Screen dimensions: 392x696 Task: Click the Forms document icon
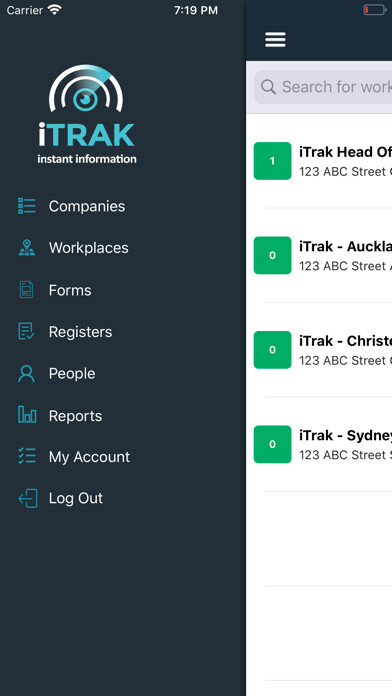click(x=27, y=290)
